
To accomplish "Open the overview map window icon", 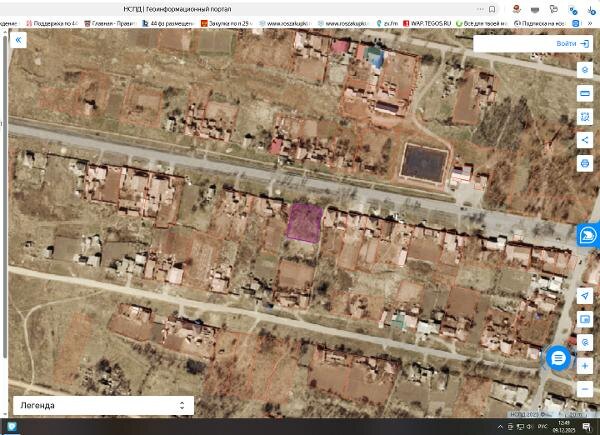I will [585, 319].
